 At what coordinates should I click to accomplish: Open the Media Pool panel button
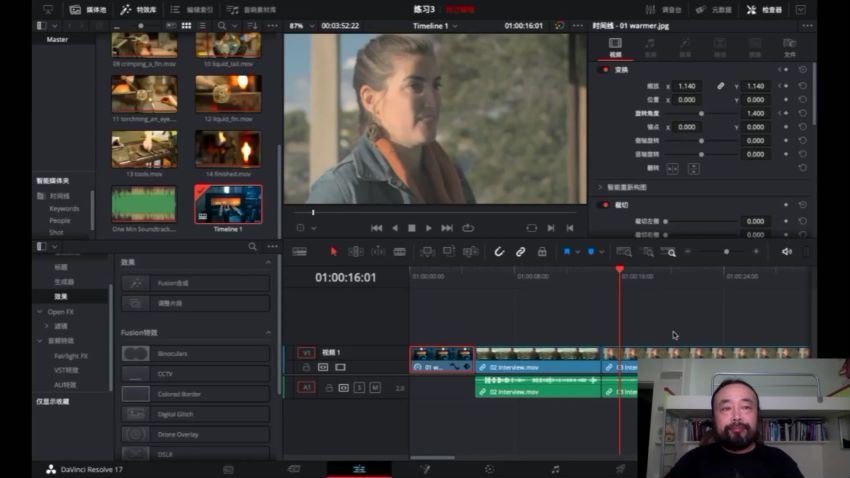point(88,10)
